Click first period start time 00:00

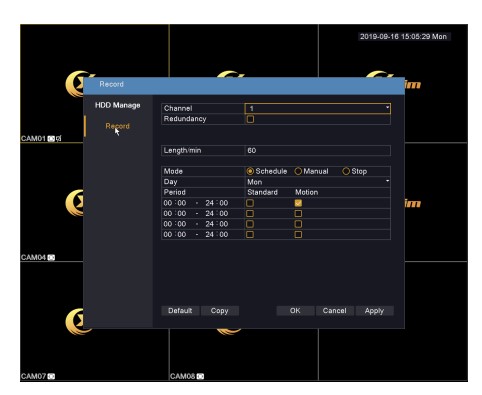pyautogui.click(x=175, y=203)
